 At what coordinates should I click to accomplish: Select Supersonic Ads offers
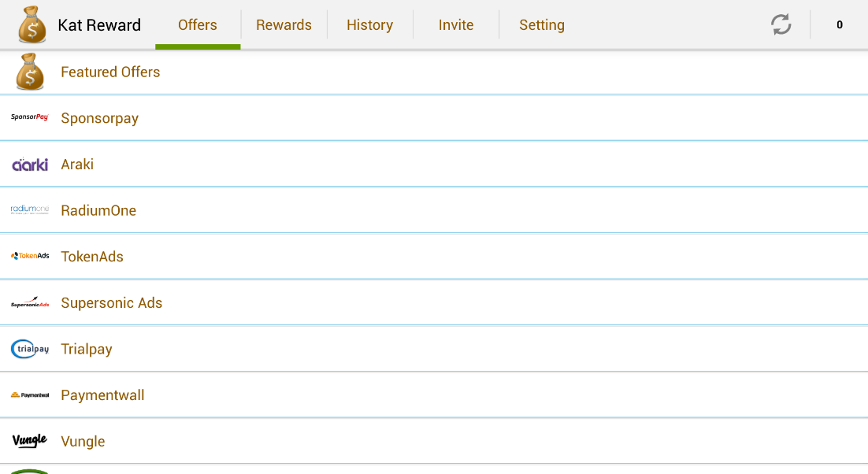pos(434,302)
